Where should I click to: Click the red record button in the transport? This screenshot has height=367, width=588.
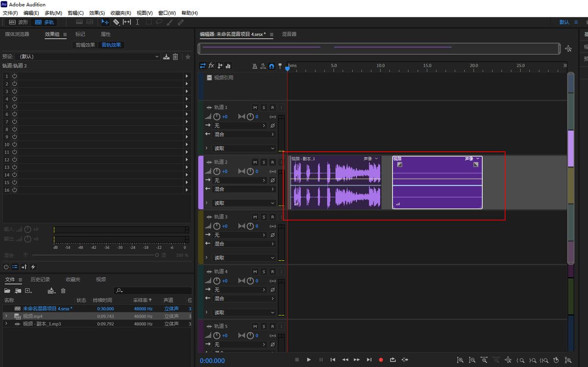[381, 359]
